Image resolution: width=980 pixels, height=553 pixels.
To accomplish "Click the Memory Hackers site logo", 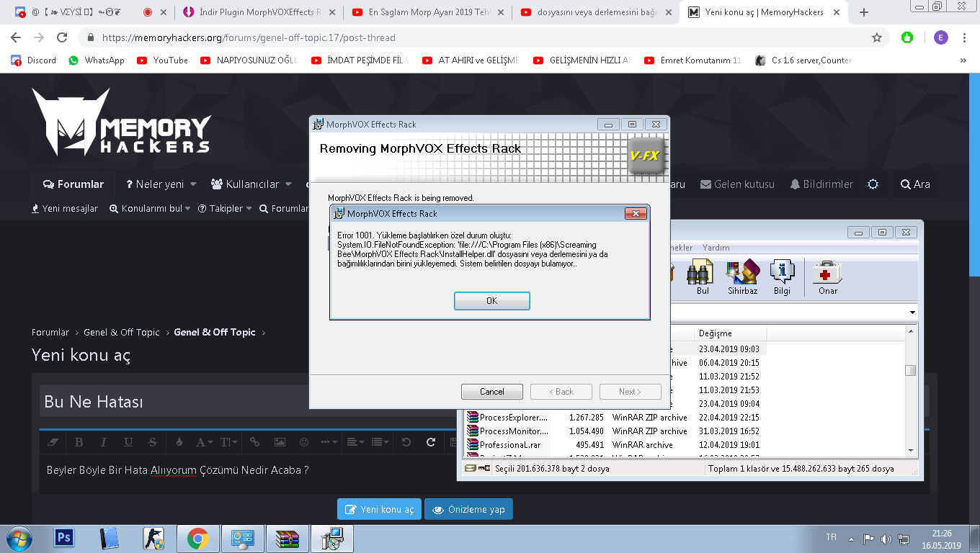I will tap(121, 122).
